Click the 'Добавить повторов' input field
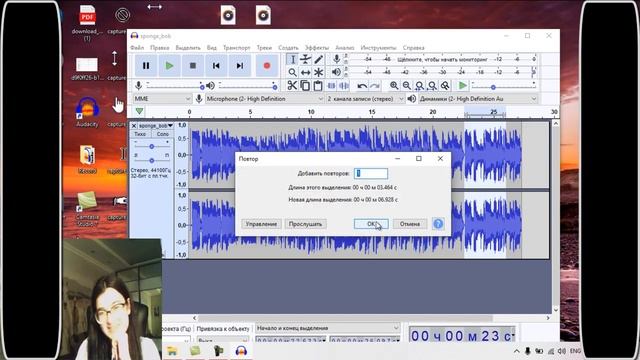Screen dimensions: 640x360 (371, 173)
